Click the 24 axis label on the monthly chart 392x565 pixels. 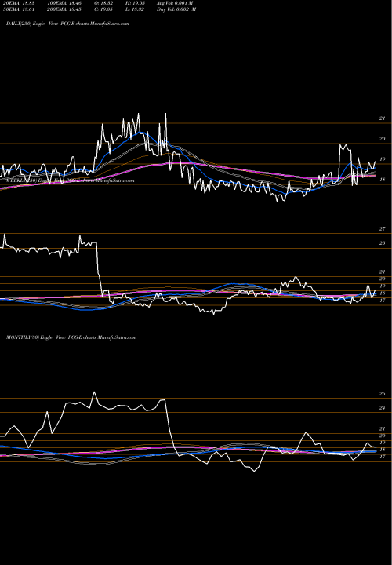click(383, 408)
